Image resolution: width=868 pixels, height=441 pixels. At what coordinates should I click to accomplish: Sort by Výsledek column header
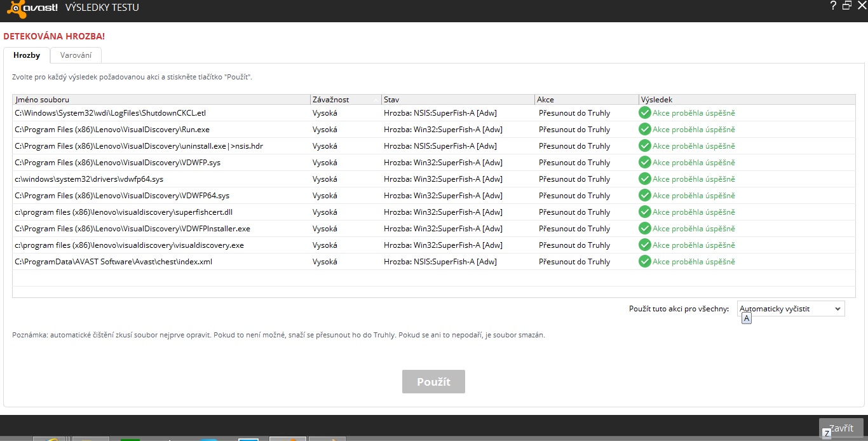point(747,100)
